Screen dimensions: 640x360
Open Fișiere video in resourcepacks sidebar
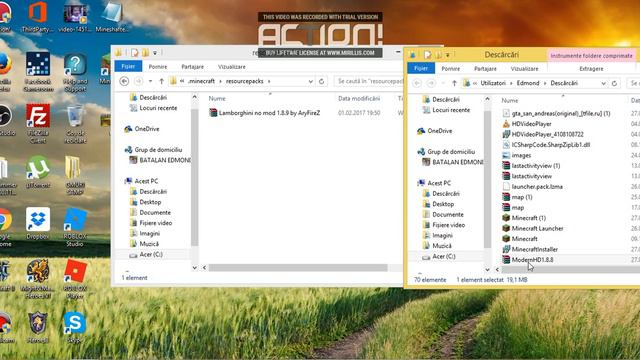[151, 223]
